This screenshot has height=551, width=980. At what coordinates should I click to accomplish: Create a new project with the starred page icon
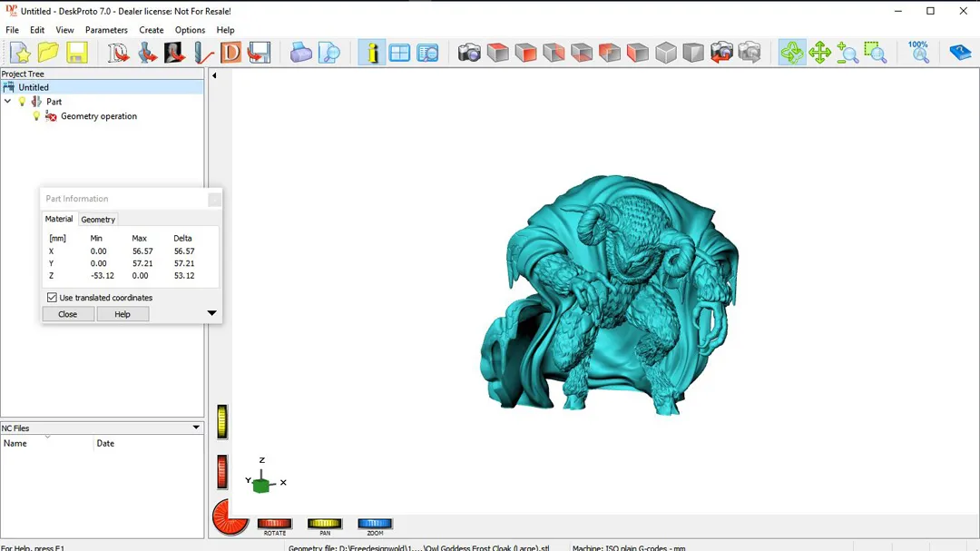pyautogui.click(x=21, y=53)
